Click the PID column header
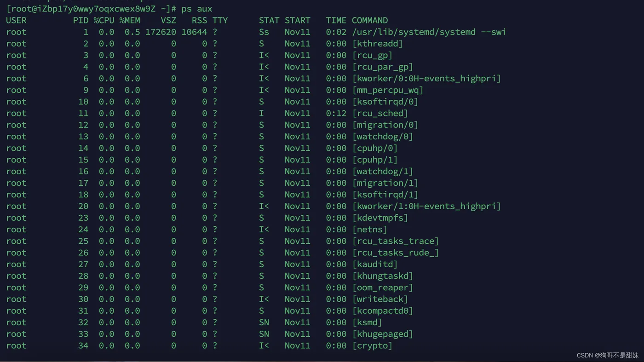The image size is (644, 362). 80,20
